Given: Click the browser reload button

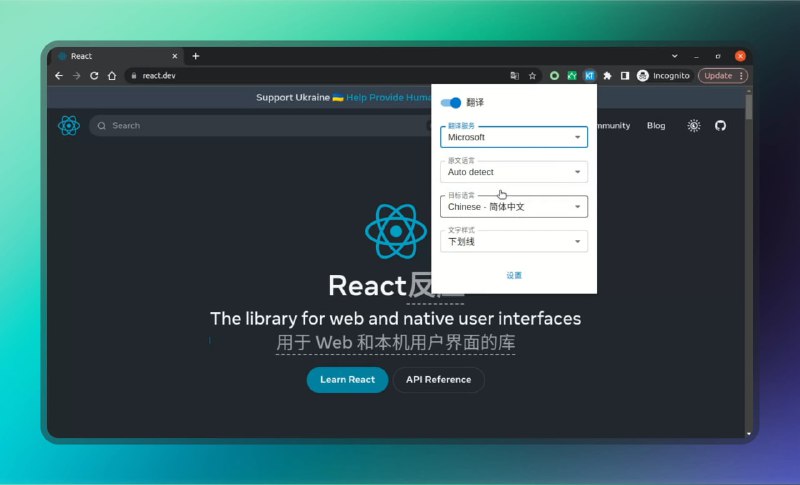Looking at the screenshot, I should coord(94,75).
